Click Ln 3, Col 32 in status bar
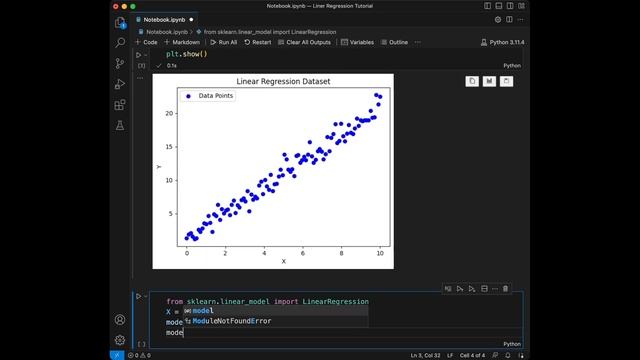Screen dimensions: 640x360 tap(425, 355)
